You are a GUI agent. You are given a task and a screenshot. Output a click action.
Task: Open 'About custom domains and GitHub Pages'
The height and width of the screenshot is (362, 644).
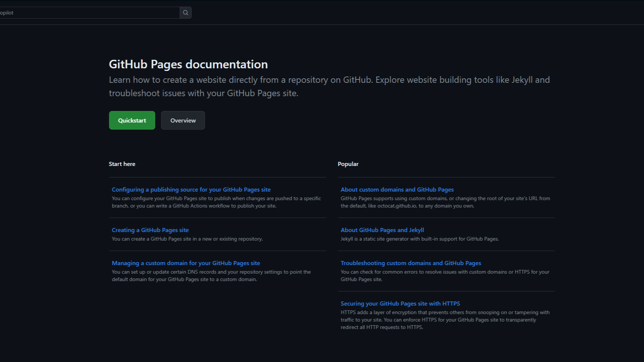(397, 190)
